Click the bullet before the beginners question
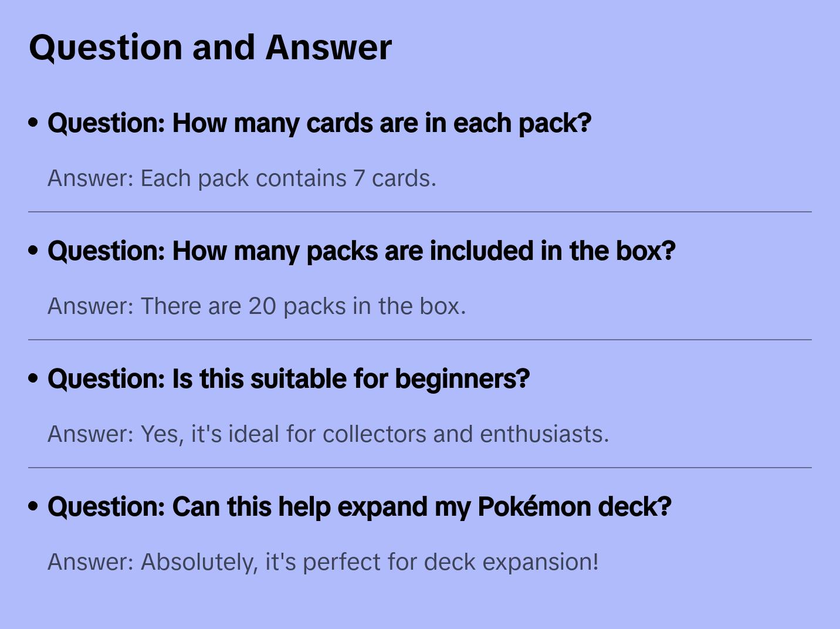840x629 pixels. [33, 378]
